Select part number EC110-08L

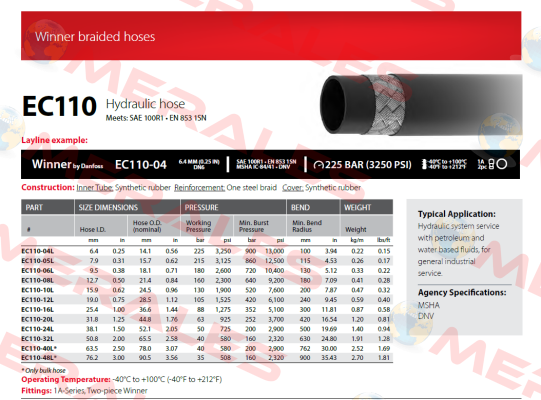click(x=38, y=280)
